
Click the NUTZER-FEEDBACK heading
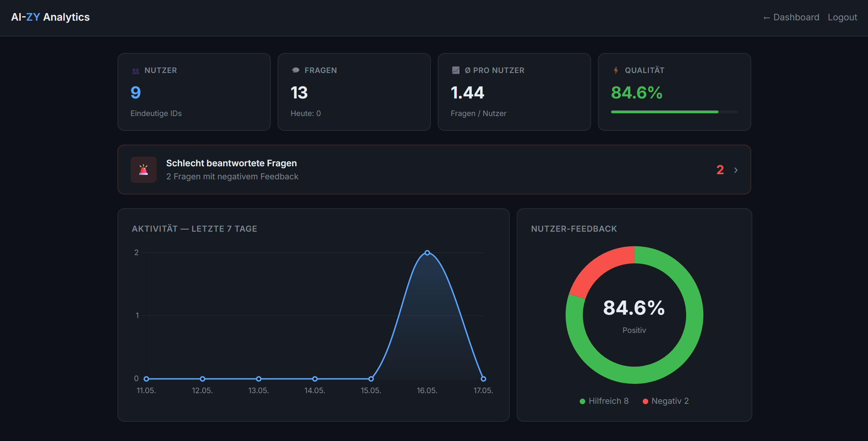[x=574, y=229]
